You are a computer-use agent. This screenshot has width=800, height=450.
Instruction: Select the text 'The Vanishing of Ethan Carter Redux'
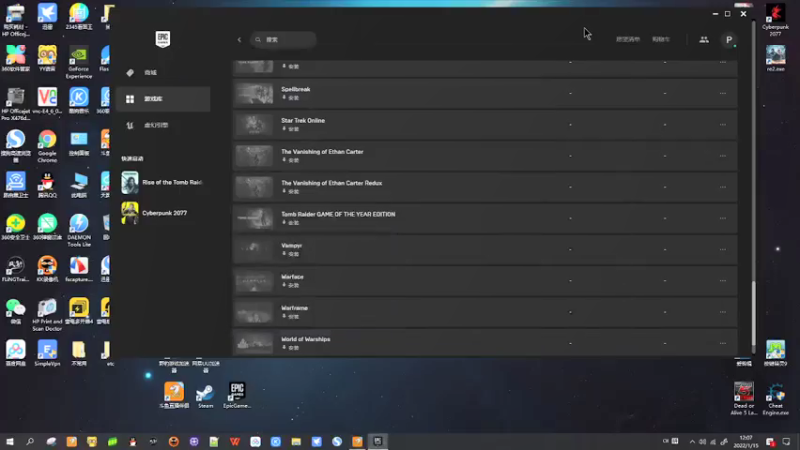point(332,183)
